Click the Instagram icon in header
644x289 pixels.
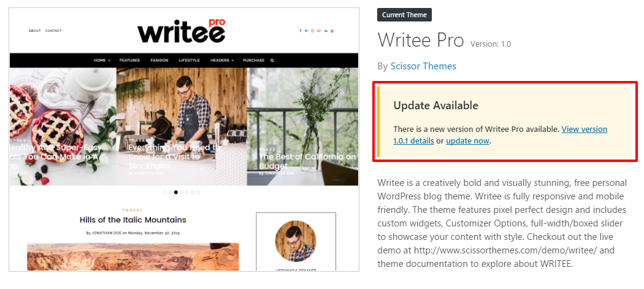point(313,31)
